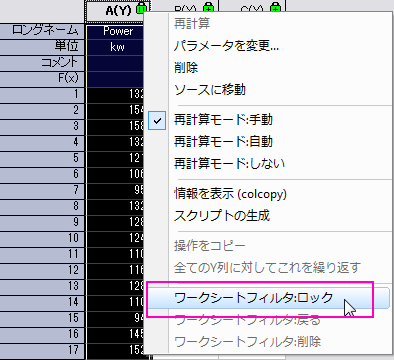Image resolution: width=394 pixels, height=360 pixels.
Task: Select row header 12
Action: [43, 270]
